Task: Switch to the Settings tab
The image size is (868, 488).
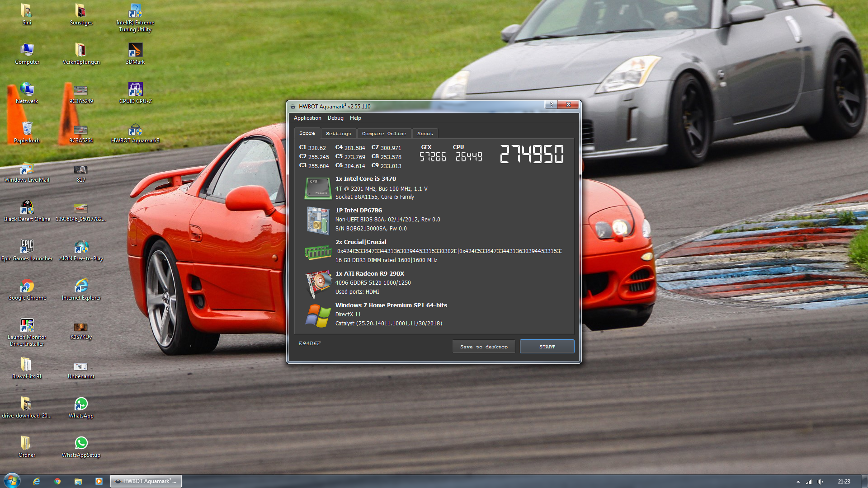Action: [x=338, y=134]
